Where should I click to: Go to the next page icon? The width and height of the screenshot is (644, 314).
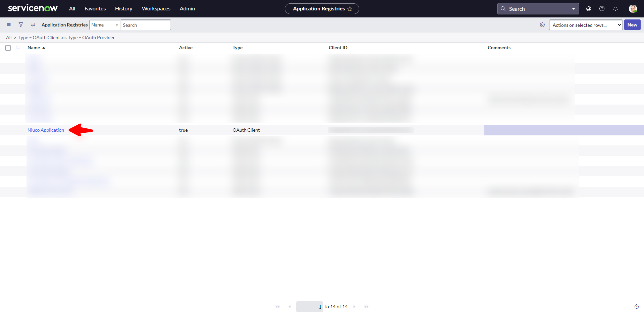[354, 307]
